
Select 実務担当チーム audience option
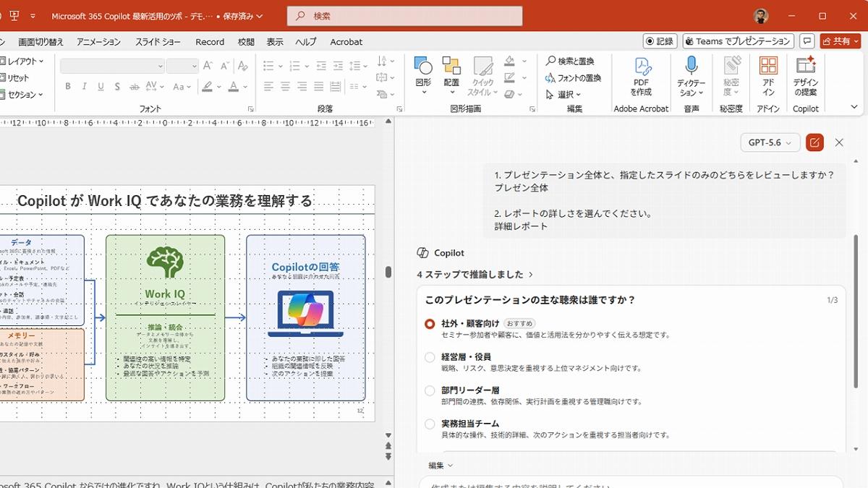click(x=430, y=424)
